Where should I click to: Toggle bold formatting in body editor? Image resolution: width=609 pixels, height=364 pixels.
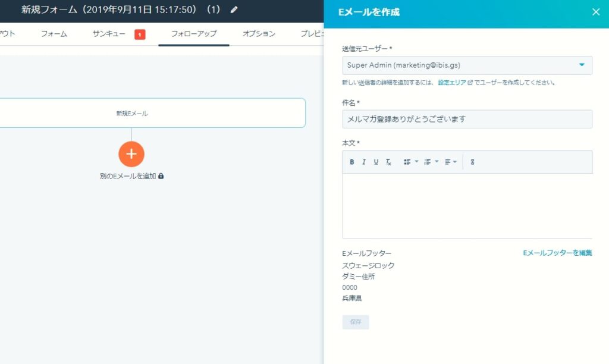click(351, 162)
